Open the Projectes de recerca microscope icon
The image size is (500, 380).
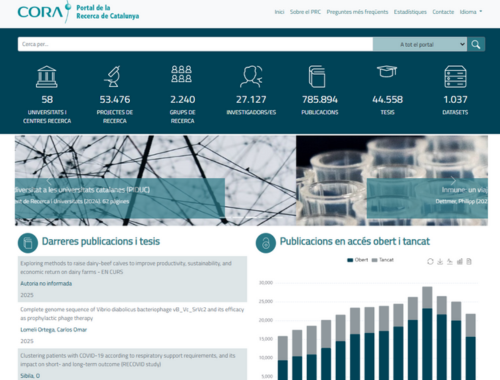pos(113,77)
